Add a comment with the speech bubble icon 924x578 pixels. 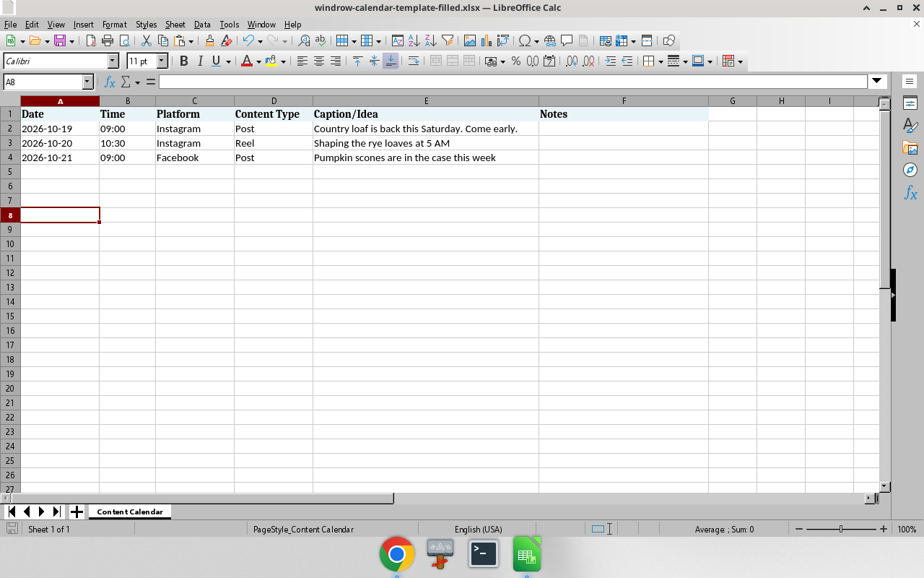(567, 40)
